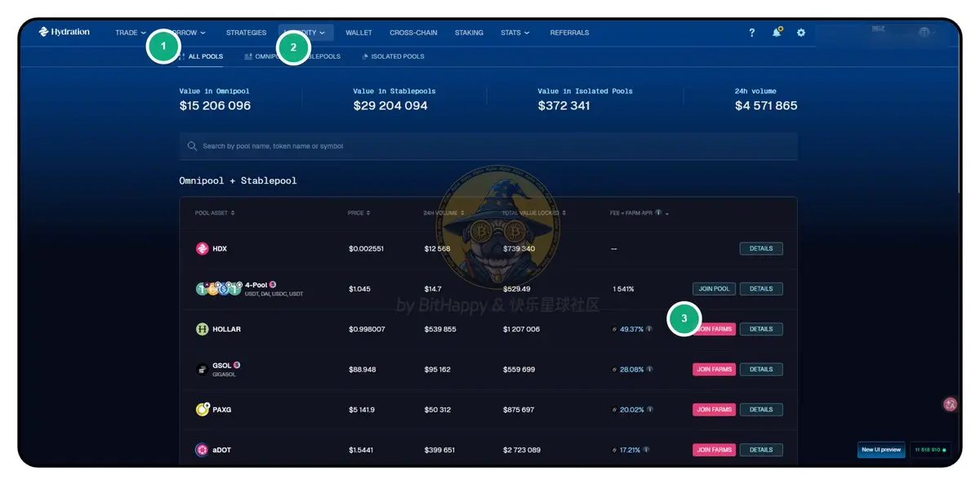Click the info icon beside GSOL 28.08% APR
980x485 pixels.
tap(649, 369)
